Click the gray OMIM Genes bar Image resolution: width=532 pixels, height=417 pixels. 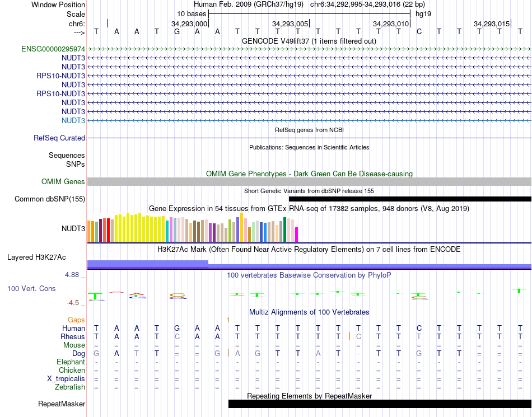click(x=310, y=182)
